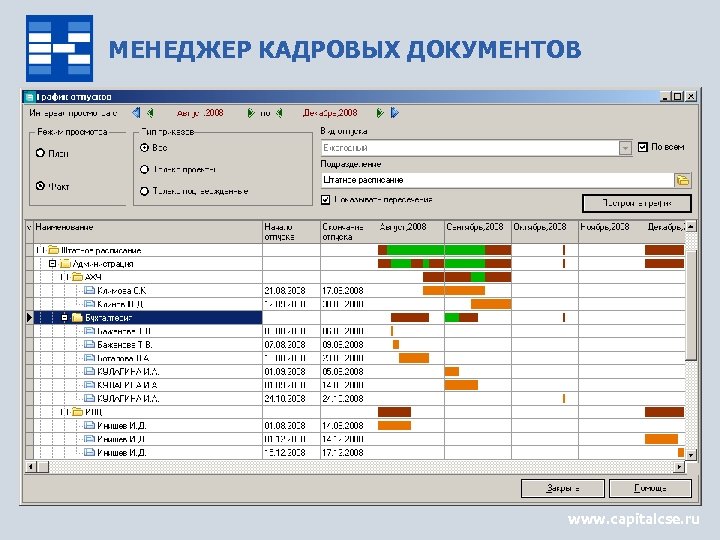Click the blue leftmost interval back arrow

point(136,112)
